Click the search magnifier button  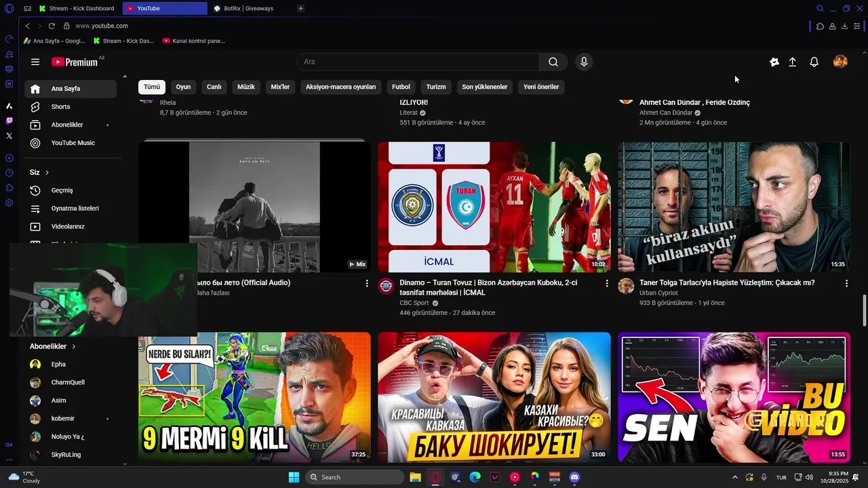553,62
